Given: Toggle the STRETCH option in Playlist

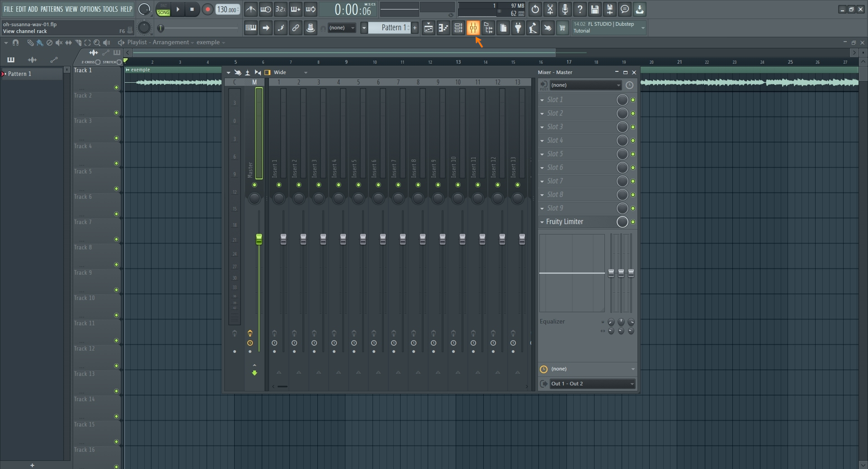Looking at the screenshot, I should point(119,62).
